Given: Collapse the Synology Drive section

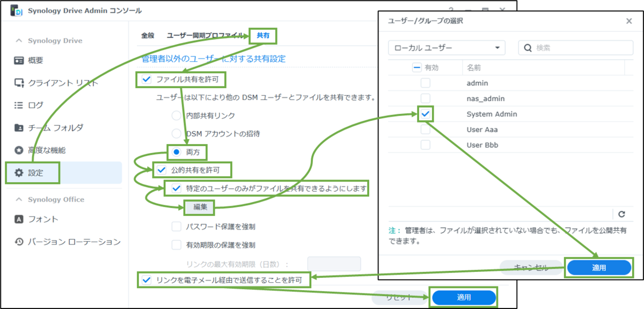Looking at the screenshot, I should [19, 41].
